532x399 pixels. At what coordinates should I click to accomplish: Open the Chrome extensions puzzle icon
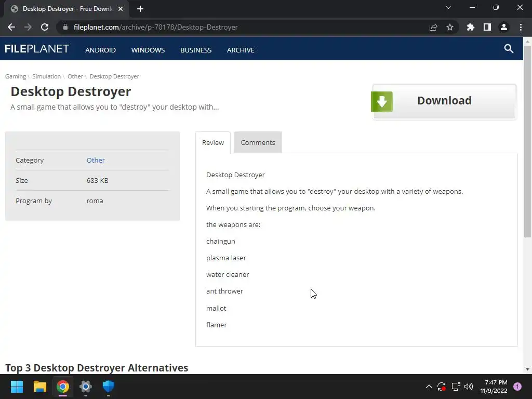471,27
